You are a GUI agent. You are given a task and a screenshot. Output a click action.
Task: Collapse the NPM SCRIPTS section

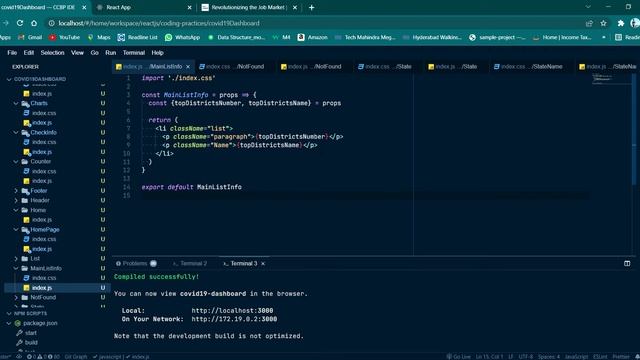click(9, 313)
